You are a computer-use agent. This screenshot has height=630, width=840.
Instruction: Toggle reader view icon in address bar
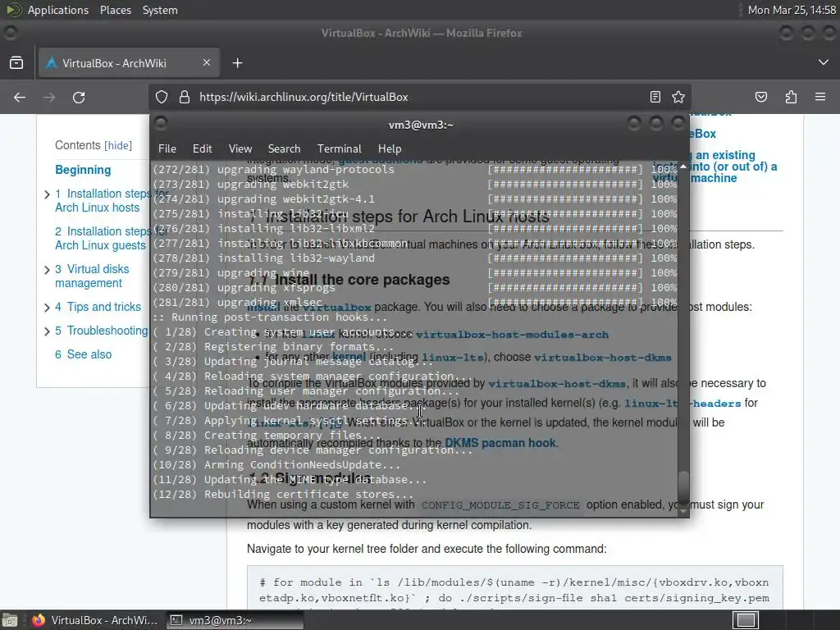pyautogui.click(x=655, y=97)
